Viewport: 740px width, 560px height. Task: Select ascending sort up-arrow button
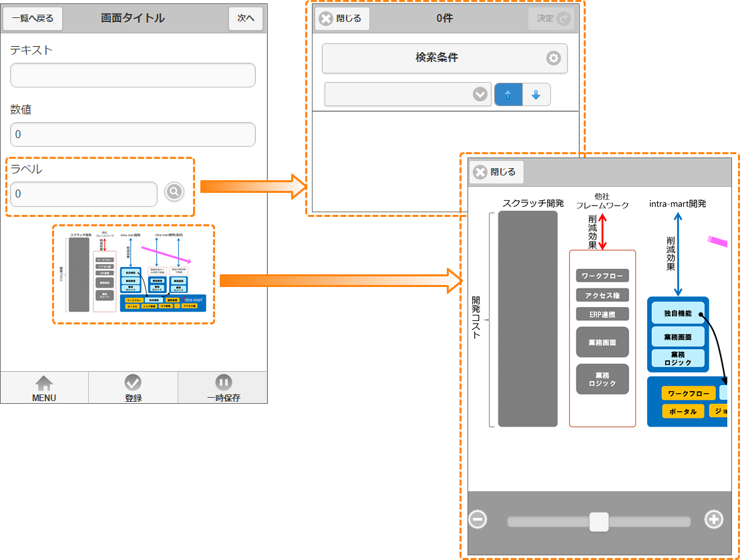(x=508, y=94)
